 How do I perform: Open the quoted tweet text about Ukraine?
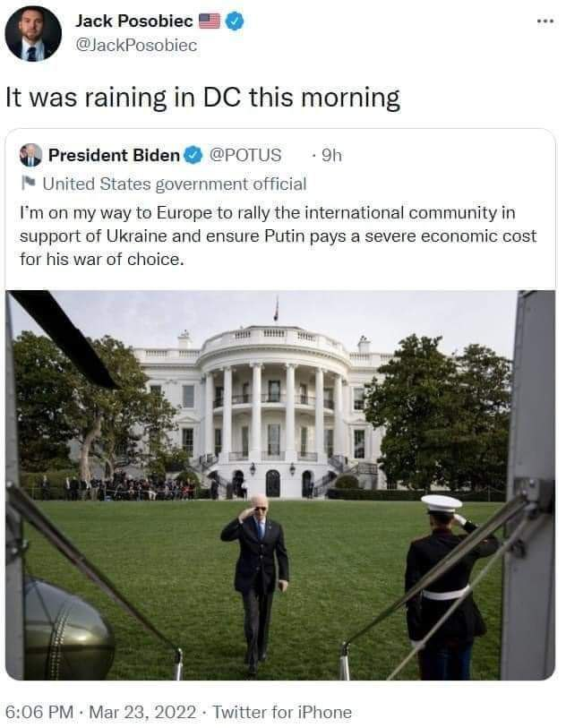pyautogui.click(x=278, y=236)
